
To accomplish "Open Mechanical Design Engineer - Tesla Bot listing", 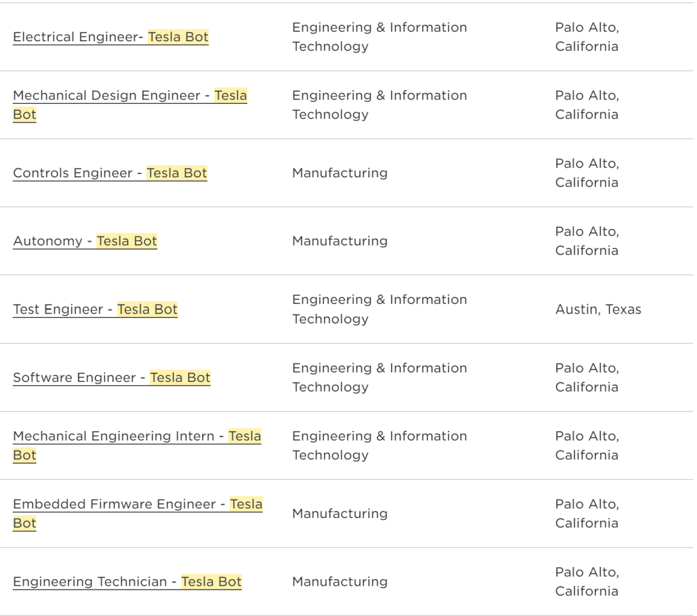I will click(x=130, y=104).
